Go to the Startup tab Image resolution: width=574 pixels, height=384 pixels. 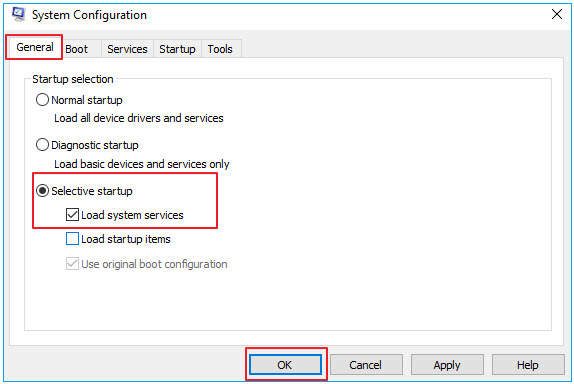(x=177, y=49)
